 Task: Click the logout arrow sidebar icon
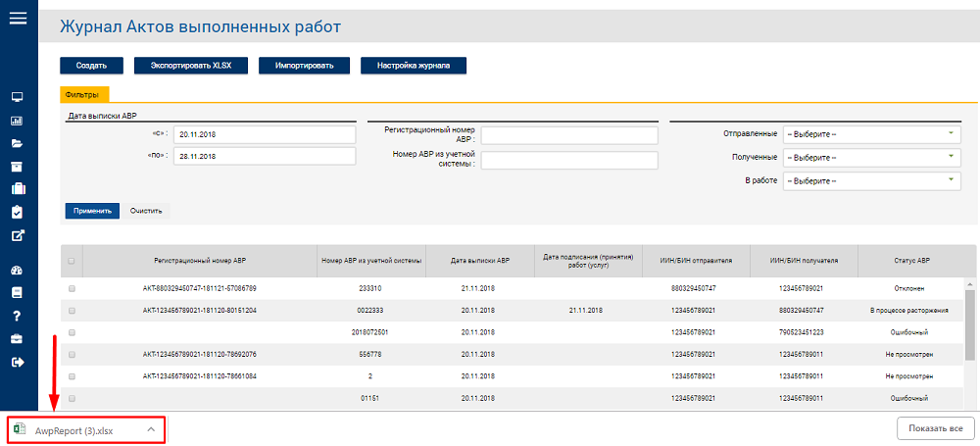pyautogui.click(x=18, y=362)
